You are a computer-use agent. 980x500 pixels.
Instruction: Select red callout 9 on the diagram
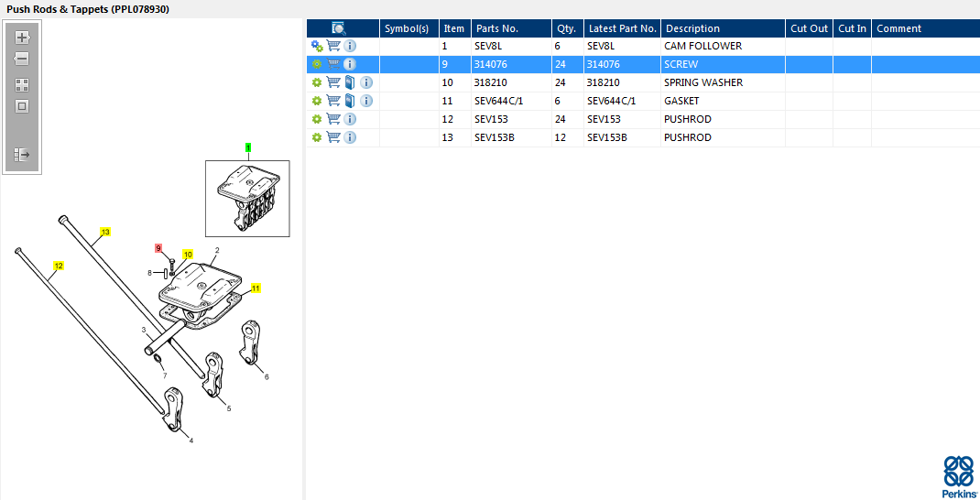pyautogui.click(x=158, y=248)
